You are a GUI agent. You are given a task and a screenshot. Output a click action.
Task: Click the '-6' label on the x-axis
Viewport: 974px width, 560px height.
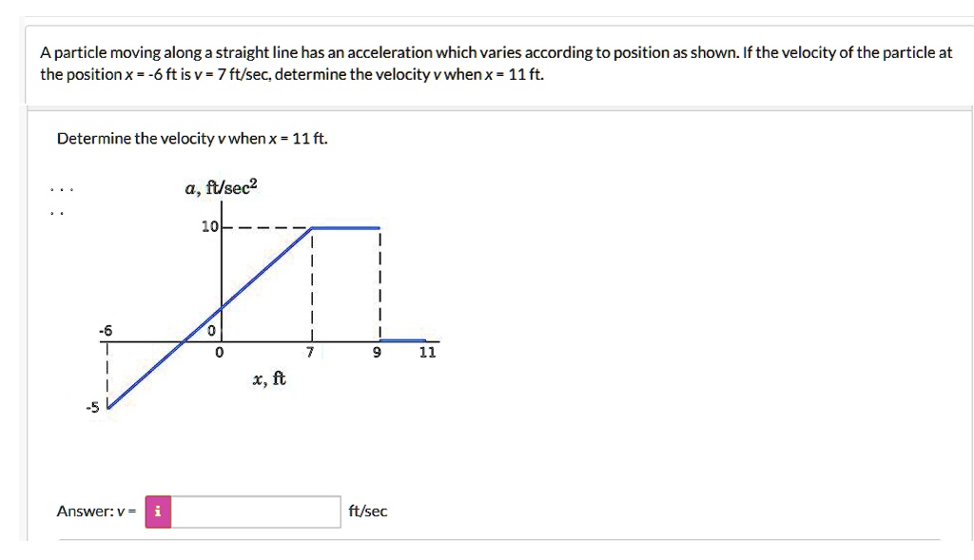[x=106, y=331]
